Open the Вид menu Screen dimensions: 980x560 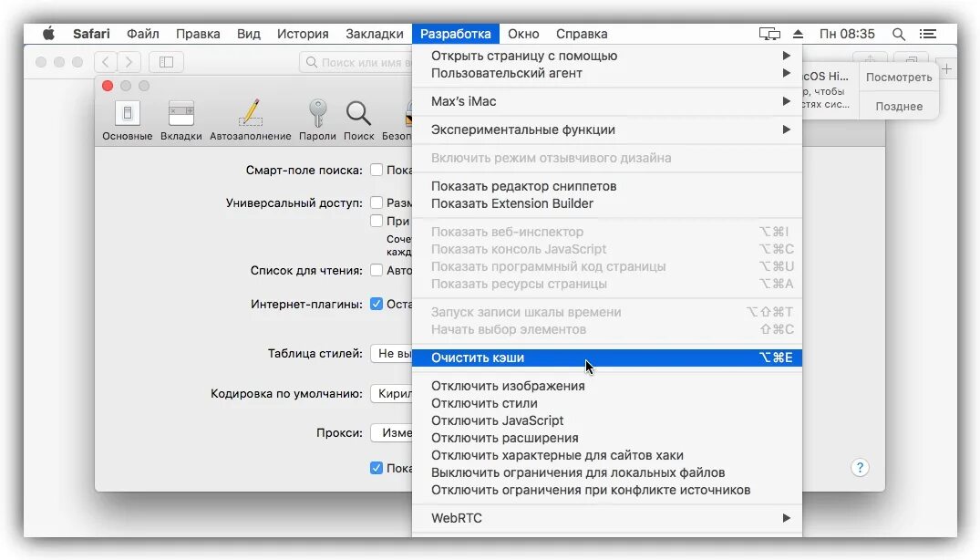point(249,34)
